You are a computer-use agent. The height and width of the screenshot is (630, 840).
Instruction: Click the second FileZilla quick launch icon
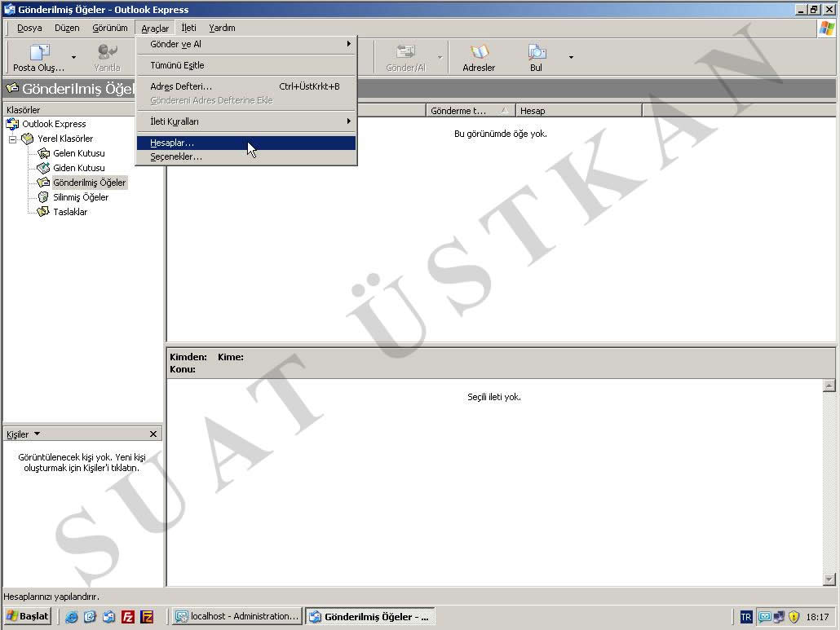[147, 617]
